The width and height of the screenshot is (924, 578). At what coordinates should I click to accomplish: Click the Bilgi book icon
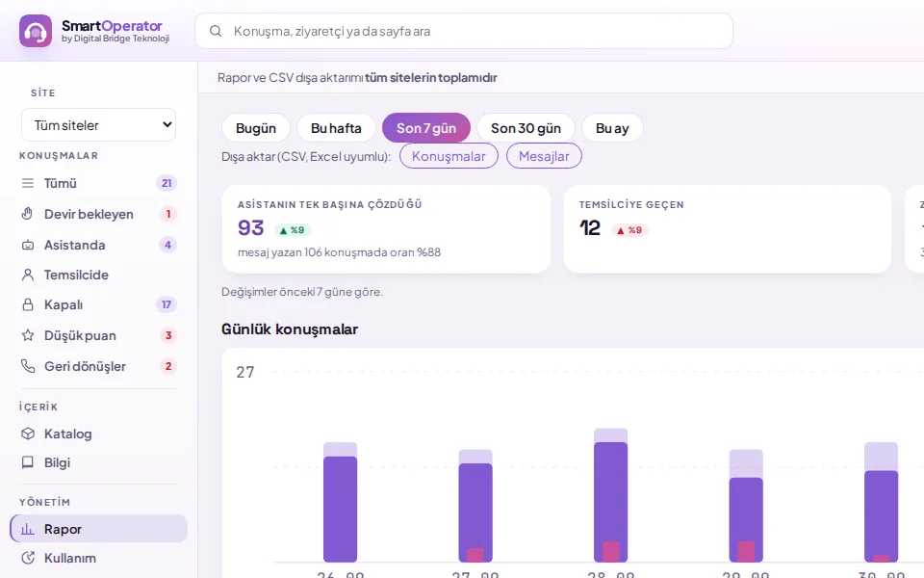[x=28, y=462]
